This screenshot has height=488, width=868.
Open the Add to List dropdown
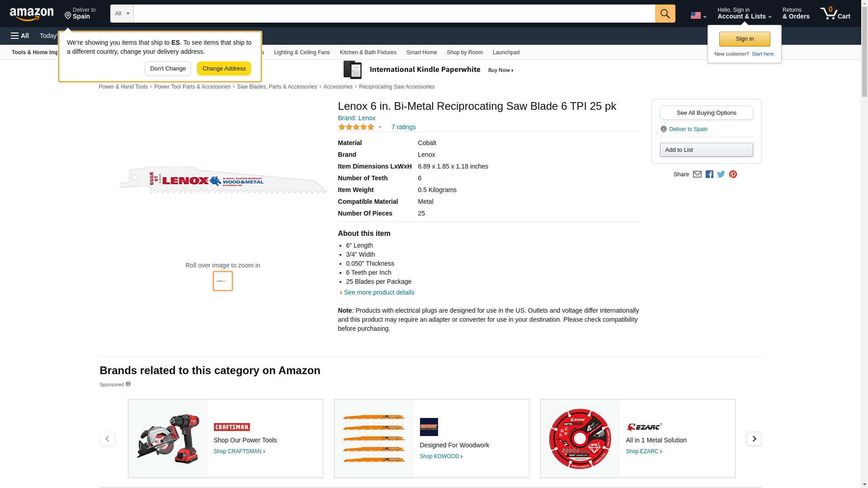point(706,150)
